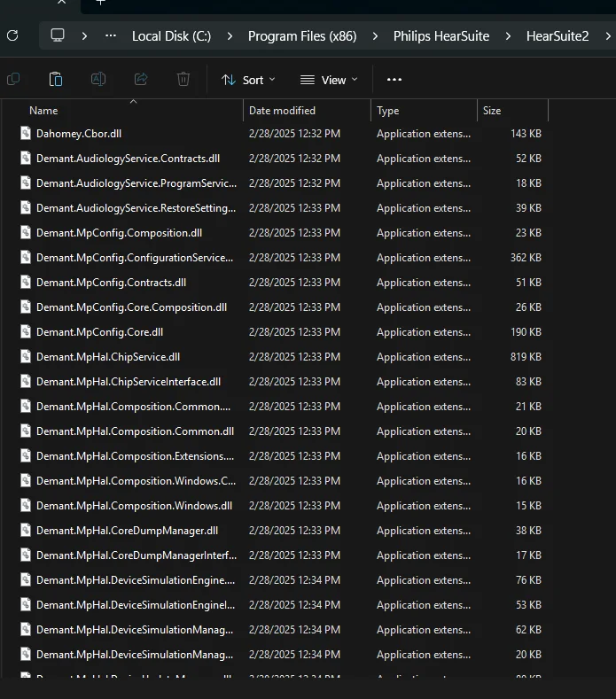Click the Copy toolbar icon
Screen dimensions: 616x699
[x=13, y=80]
